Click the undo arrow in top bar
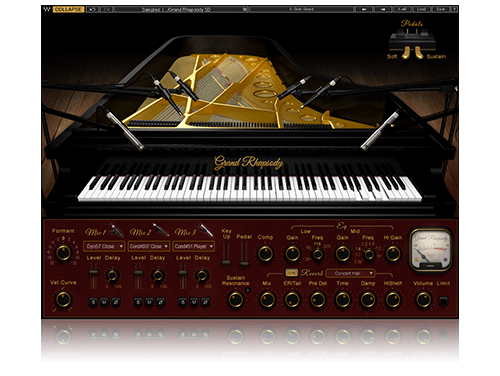The image size is (500, 376). (x=92, y=9)
